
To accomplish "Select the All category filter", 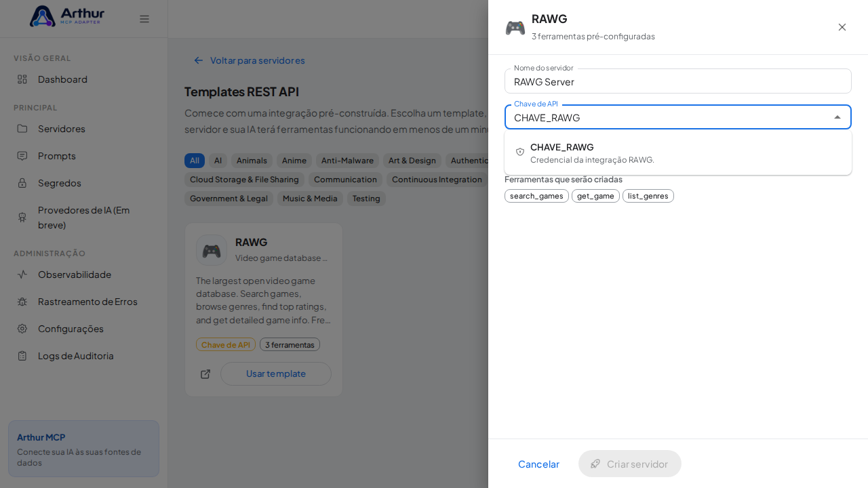I will (x=195, y=161).
